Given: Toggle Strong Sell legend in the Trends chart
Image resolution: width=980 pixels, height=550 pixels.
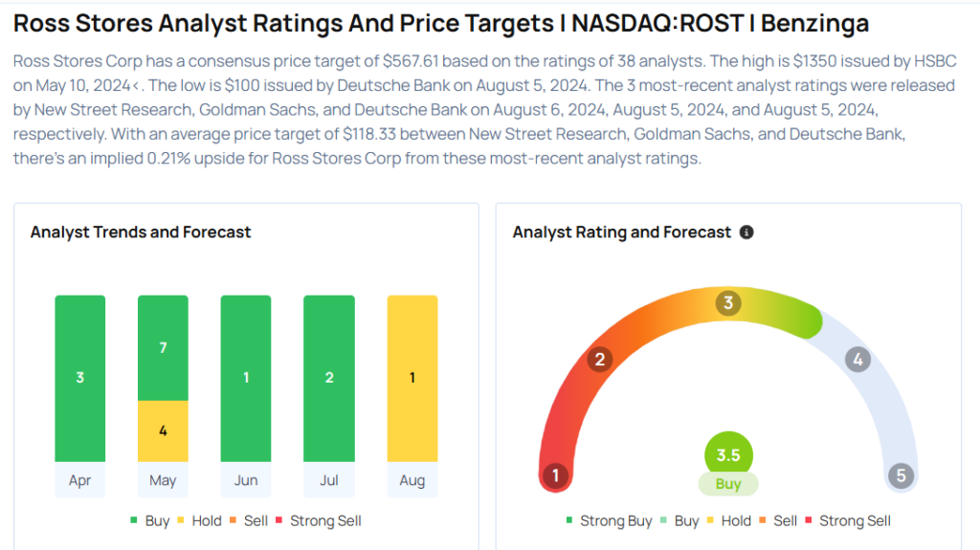Looking at the screenshot, I should (x=319, y=521).
